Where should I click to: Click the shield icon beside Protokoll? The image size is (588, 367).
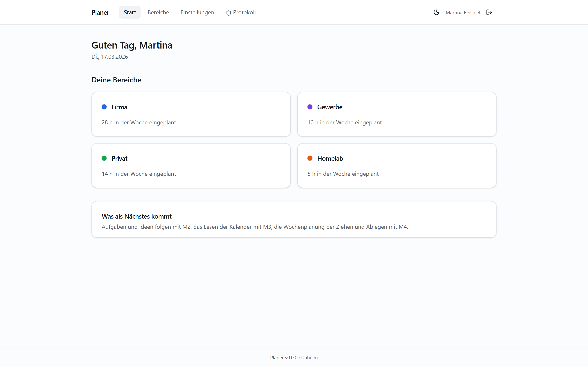[228, 13]
